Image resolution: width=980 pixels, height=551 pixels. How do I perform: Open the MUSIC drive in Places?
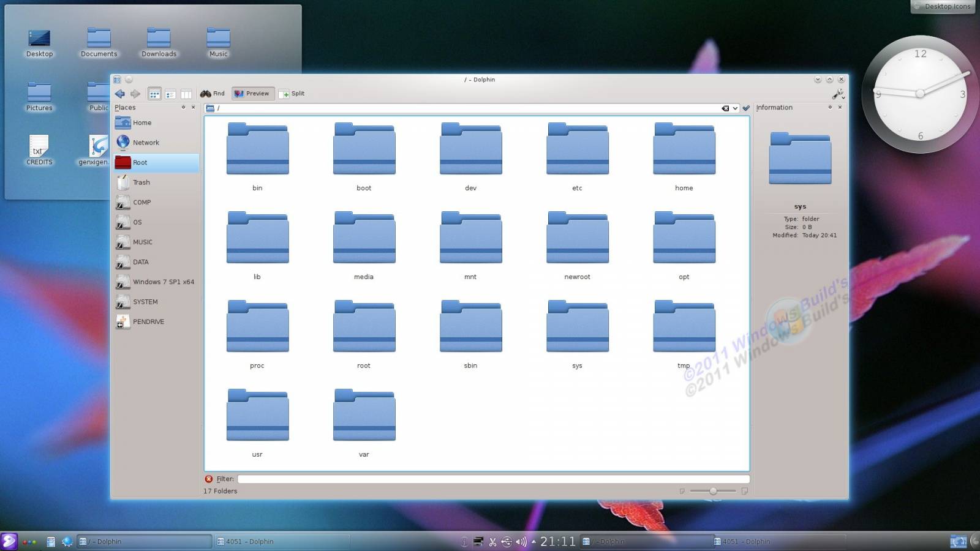coord(156,242)
